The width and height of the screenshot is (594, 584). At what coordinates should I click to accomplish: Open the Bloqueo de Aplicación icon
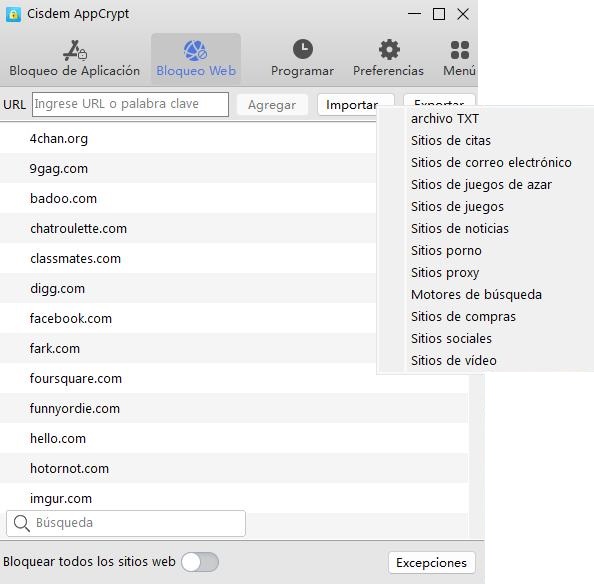click(75, 50)
